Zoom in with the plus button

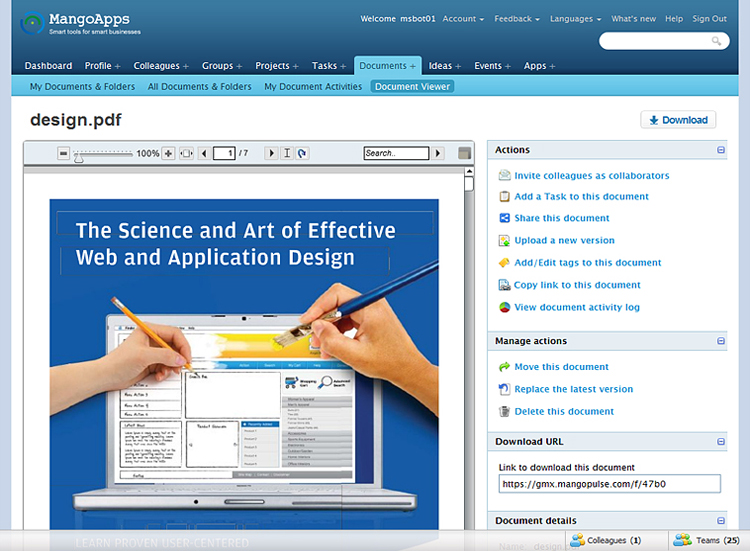[x=168, y=153]
